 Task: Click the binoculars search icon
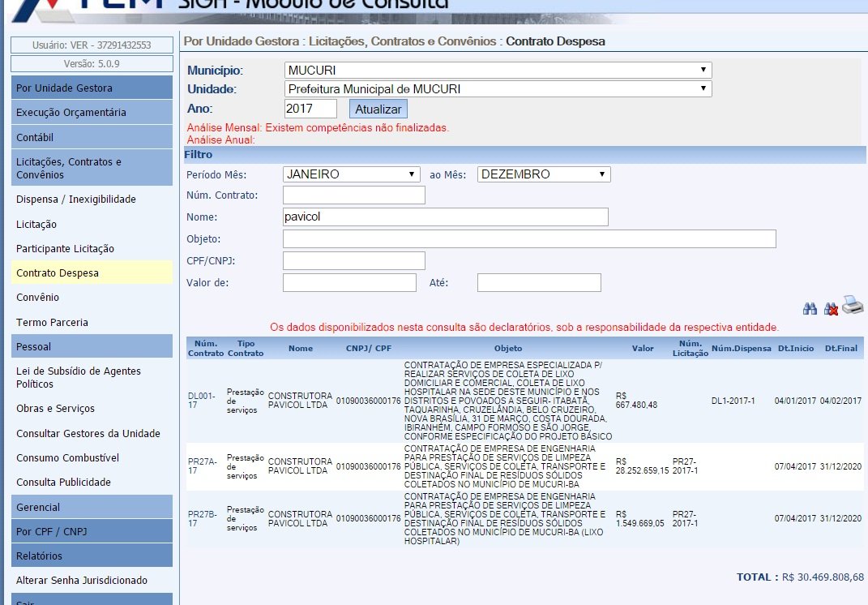[x=809, y=309]
